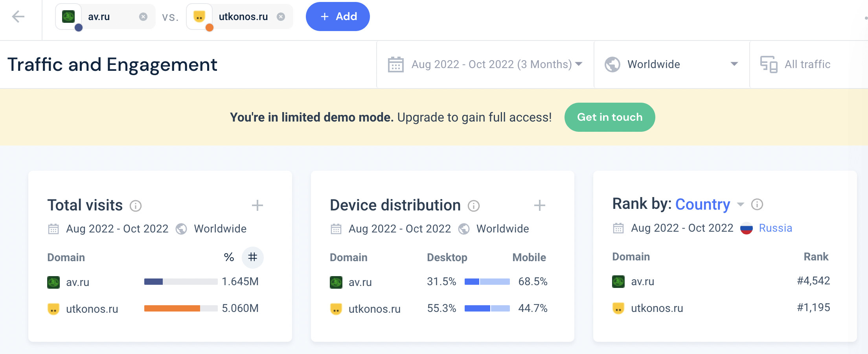Show Rank by info icon

point(757,205)
